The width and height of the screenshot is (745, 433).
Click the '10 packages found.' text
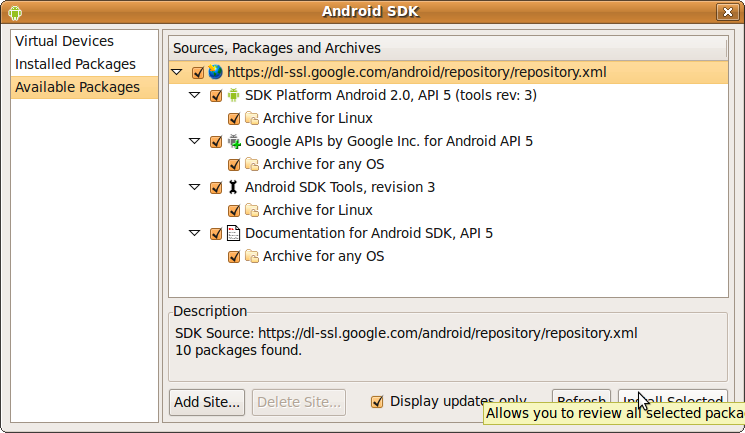click(x=239, y=350)
